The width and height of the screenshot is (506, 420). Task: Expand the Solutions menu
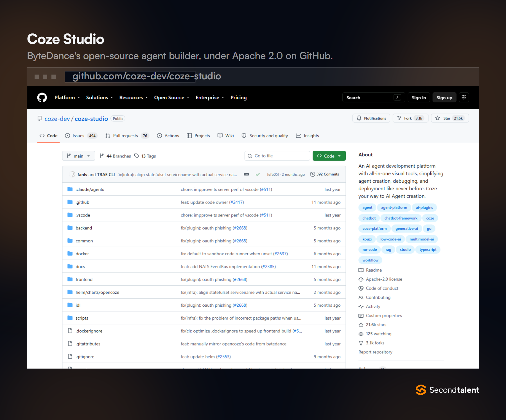click(x=100, y=98)
